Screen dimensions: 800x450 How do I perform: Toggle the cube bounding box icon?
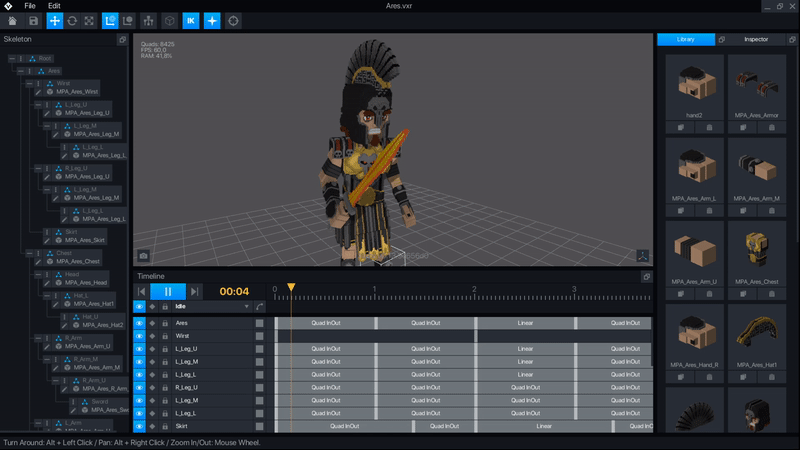[169, 21]
